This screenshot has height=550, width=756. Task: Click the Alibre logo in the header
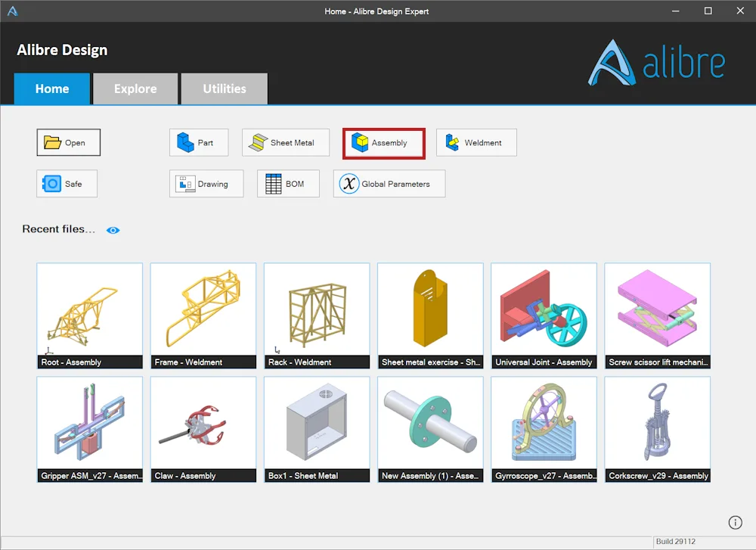[656, 63]
